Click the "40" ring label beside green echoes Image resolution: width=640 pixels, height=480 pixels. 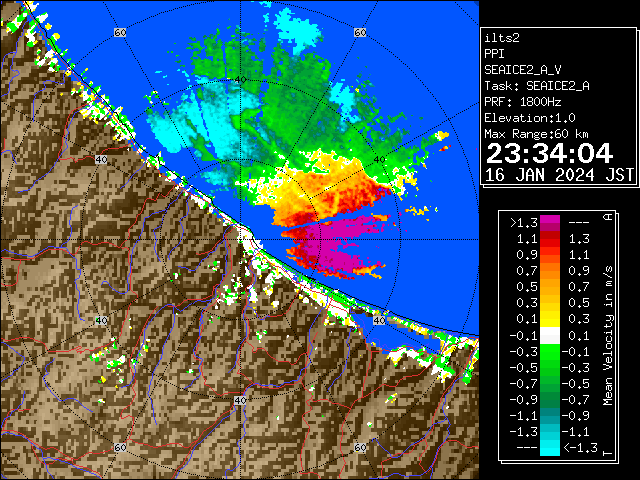(379, 160)
